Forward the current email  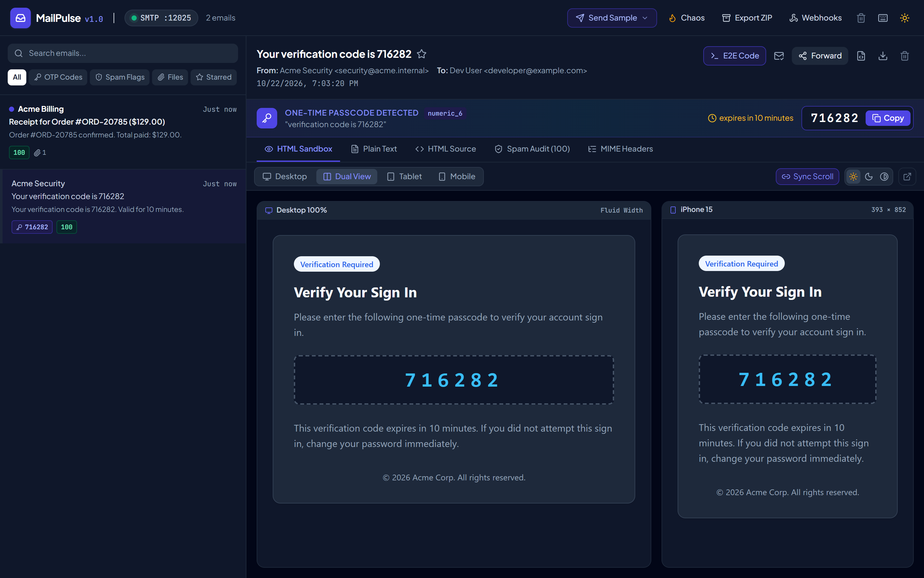[820, 56]
